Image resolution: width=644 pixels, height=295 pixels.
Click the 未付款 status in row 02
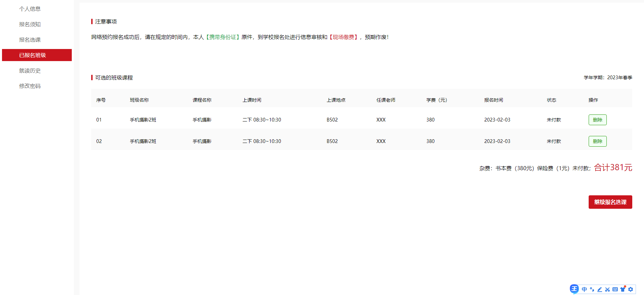click(554, 141)
